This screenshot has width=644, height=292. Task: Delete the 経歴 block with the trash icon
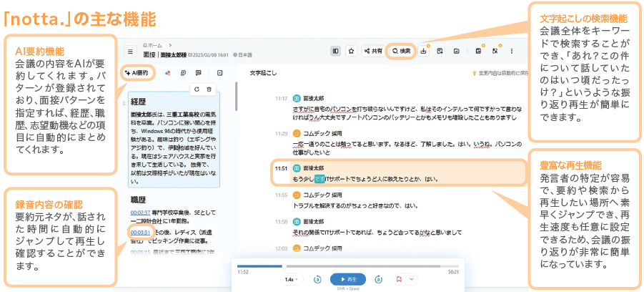[x=209, y=89]
